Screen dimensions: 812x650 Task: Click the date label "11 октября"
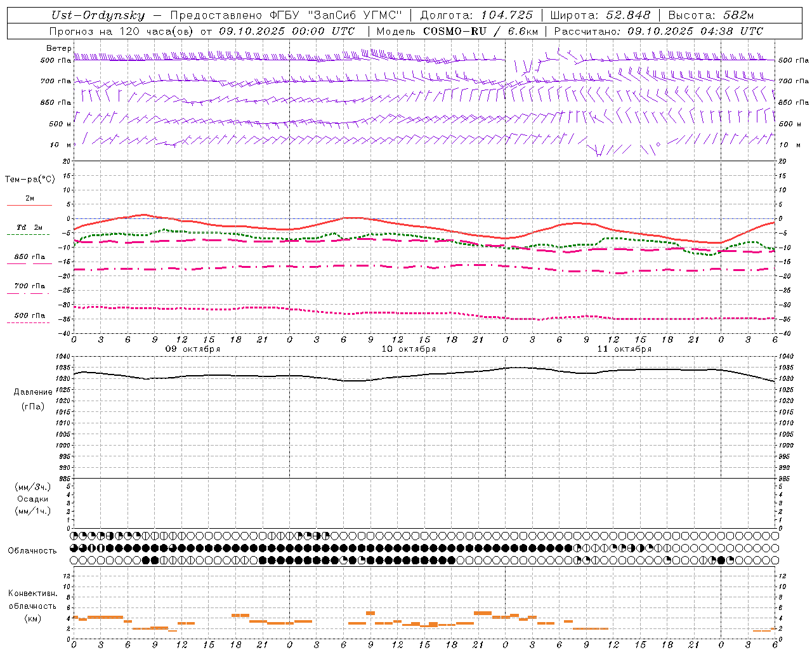click(x=624, y=349)
